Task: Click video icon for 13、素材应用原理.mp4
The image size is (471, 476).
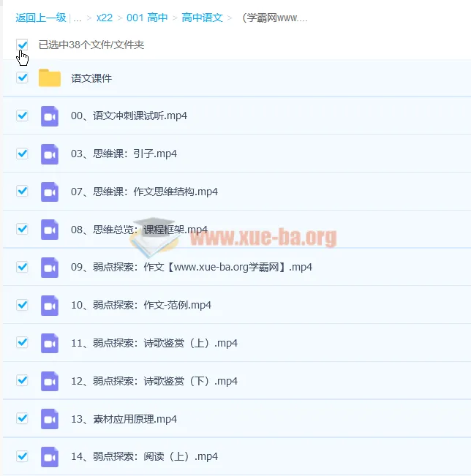Action: tap(50, 419)
